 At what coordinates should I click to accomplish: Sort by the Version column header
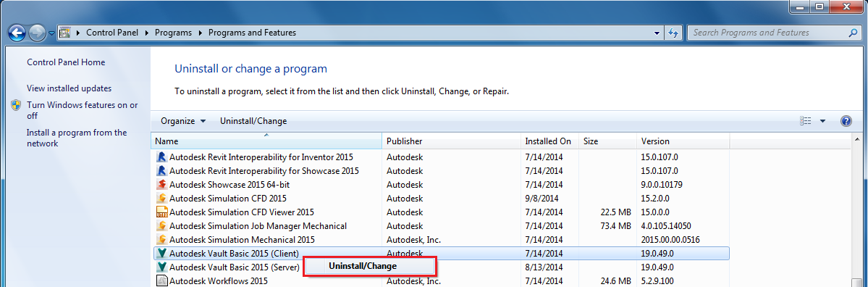[x=683, y=141]
